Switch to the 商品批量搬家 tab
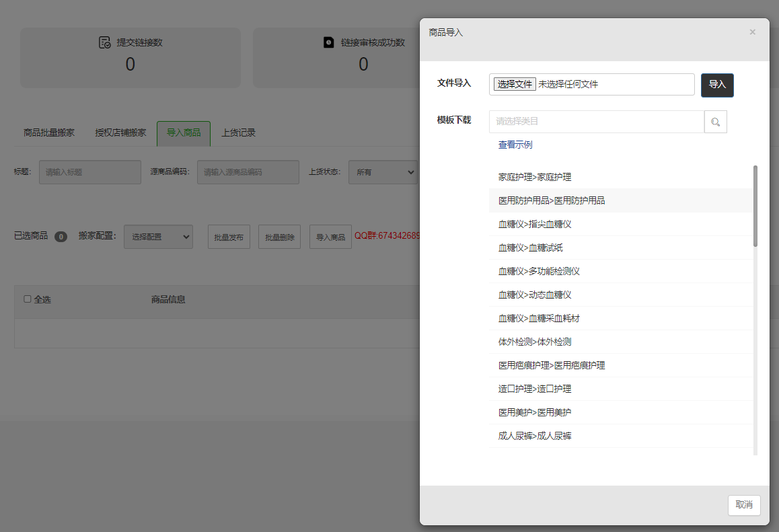This screenshot has width=779, height=532. pos(49,133)
